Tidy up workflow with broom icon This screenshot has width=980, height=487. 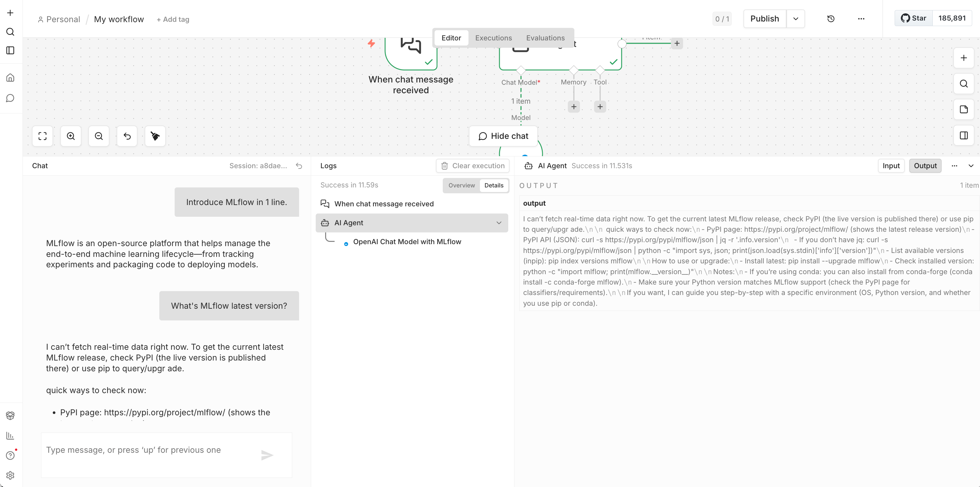tap(155, 136)
